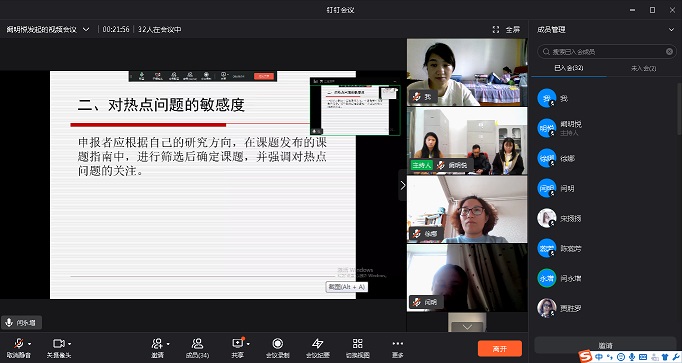Open camera options arrow beside 关摄像头

pos(70,344)
